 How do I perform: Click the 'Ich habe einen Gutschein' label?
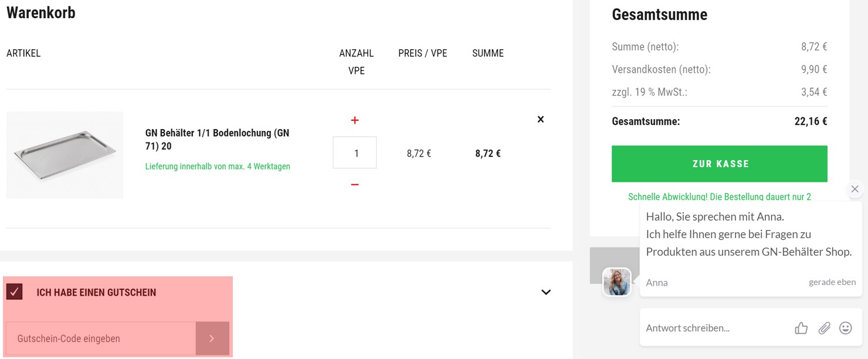tap(96, 292)
